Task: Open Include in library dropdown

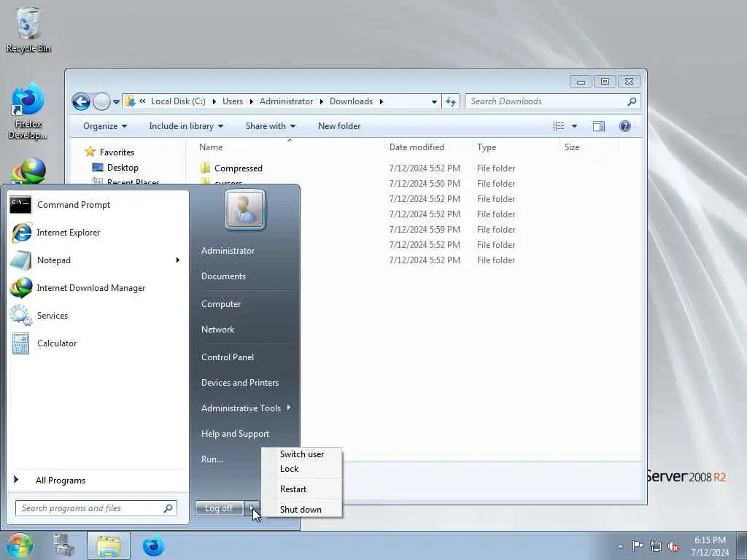Action: pos(186,126)
